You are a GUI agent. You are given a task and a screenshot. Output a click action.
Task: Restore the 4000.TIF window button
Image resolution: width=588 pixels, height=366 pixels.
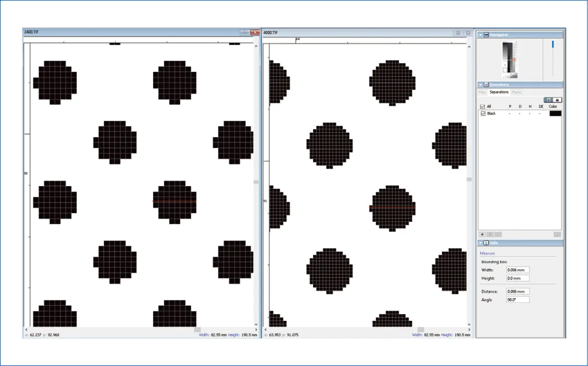click(458, 33)
